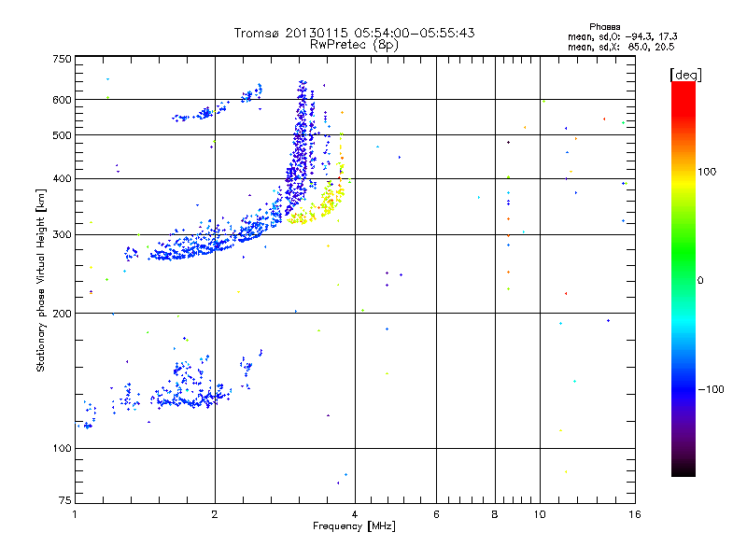This screenshot has width=747, height=560.
Task: Click the "[deg]" colorbar unit label
Action: pos(685,75)
